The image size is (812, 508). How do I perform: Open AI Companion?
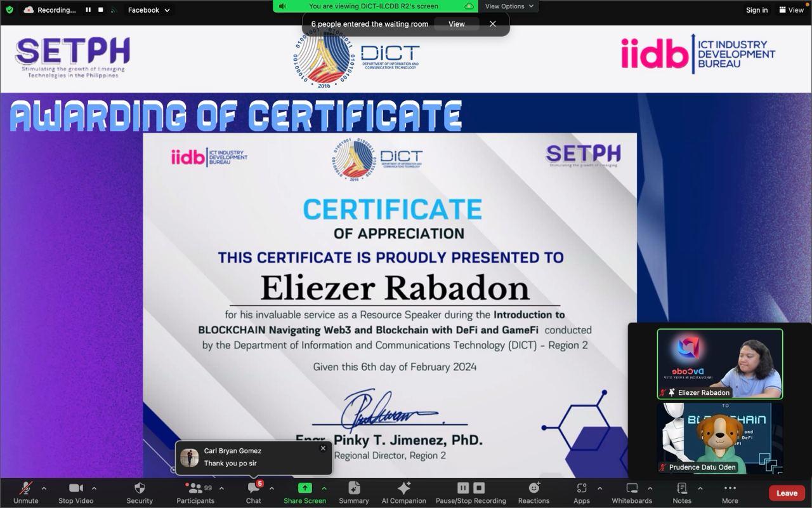[403, 493]
